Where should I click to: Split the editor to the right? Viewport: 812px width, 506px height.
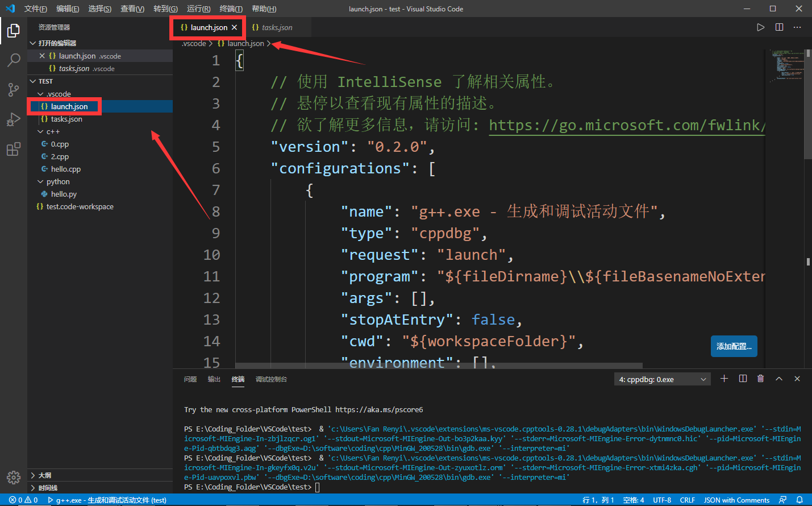coord(779,27)
